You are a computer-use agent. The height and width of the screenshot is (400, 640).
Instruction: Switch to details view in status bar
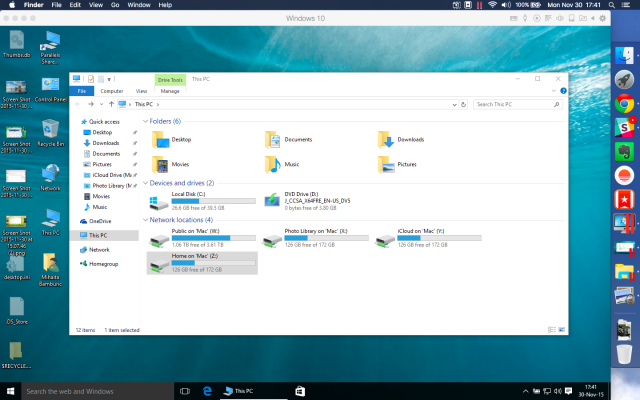tap(551, 329)
